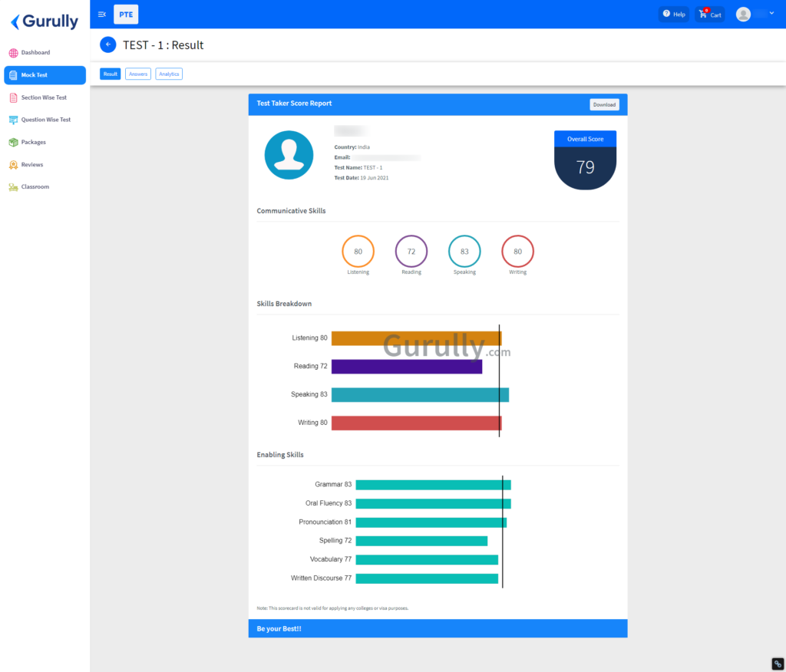786x672 pixels.
Task: Toggle the sidebar collapse menu icon
Action: 102,14
